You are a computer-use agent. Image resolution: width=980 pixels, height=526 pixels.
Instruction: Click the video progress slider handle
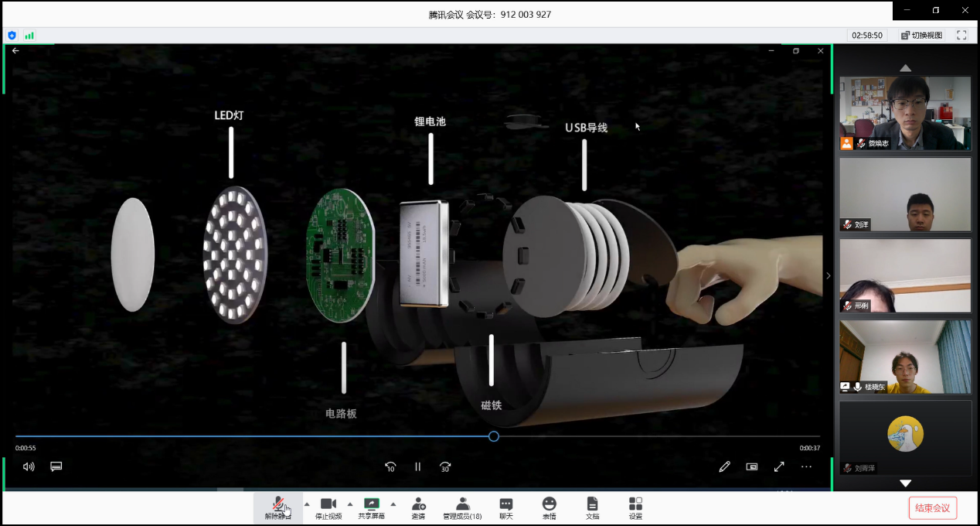point(494,436)
